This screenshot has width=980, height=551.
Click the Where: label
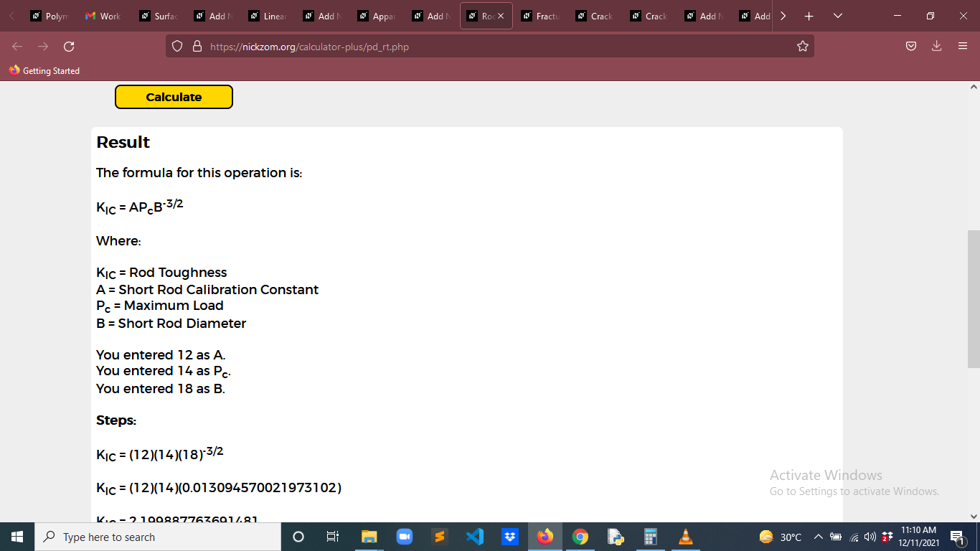pos(119,240)
